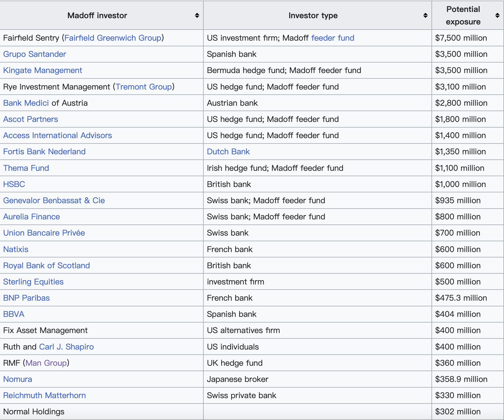
Task: Select the $700 million cell
Action: coord(468,233)
